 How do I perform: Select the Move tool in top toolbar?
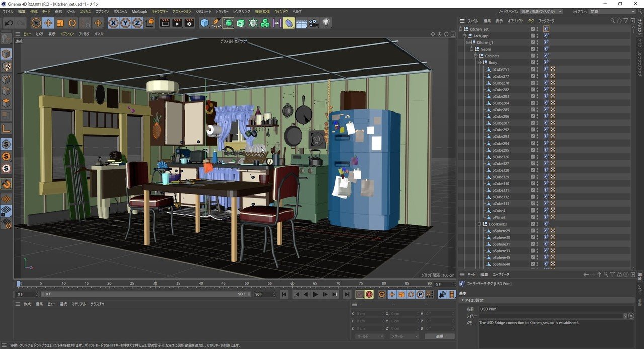pos(48,23)
